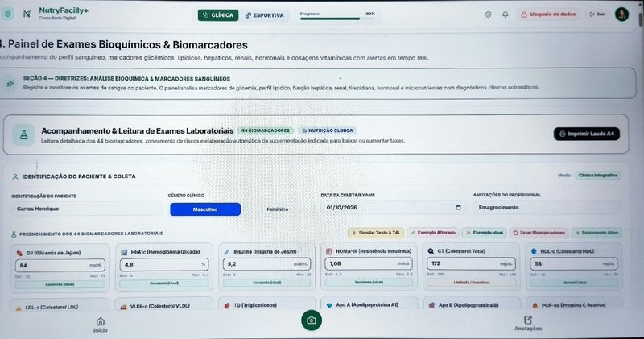The height and width of the screenshot is (339, 644).
Task: Click the lab flask icon beside Acompanhamento
Action: coord(24,134)
